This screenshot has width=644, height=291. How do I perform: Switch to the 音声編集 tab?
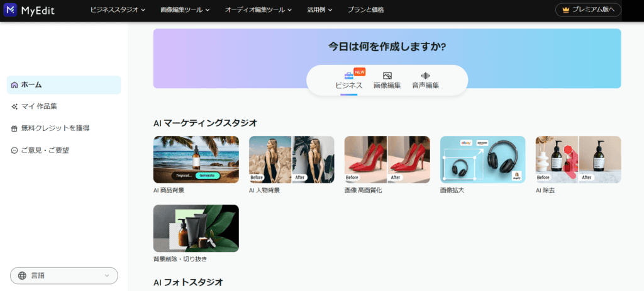[x=426, y=81]
